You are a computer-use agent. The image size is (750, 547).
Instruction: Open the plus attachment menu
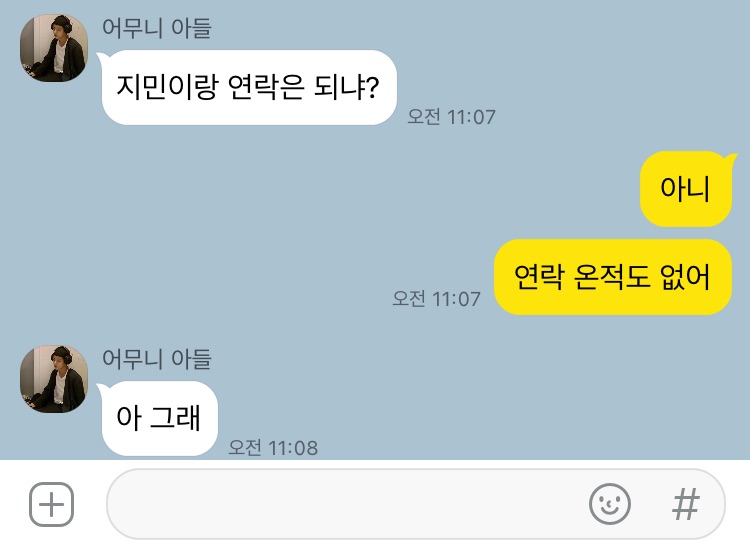(52, 504)
